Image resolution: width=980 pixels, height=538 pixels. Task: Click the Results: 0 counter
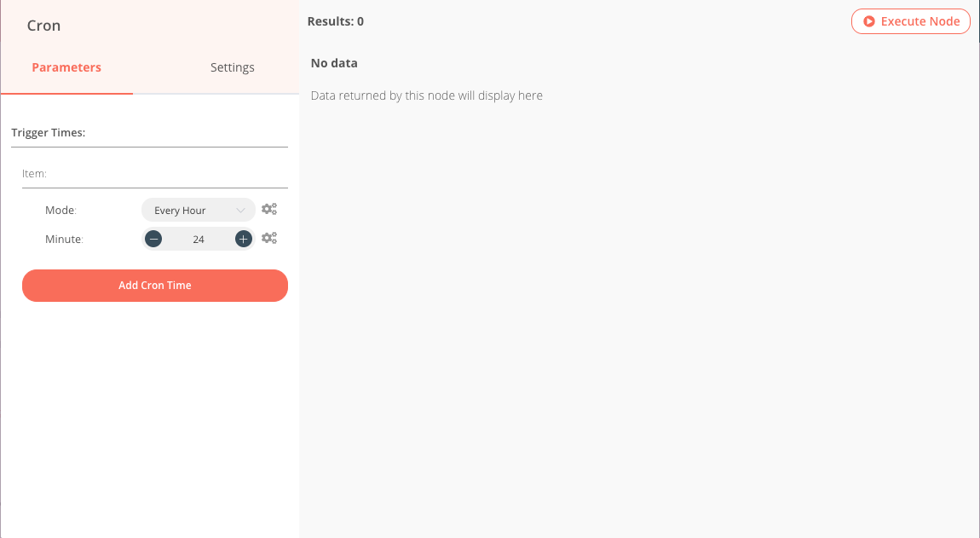coord(336,21)
